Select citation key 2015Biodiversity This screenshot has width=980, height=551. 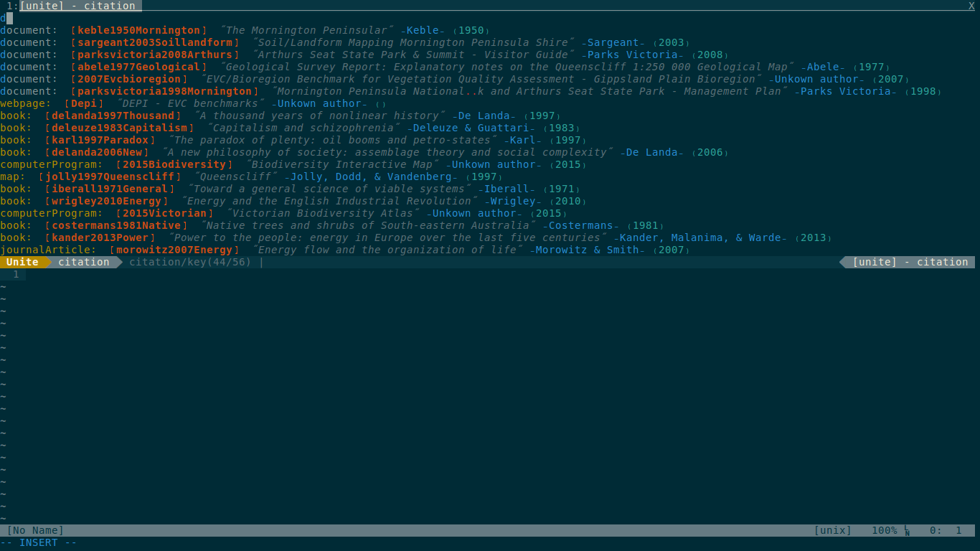[174, 164]
